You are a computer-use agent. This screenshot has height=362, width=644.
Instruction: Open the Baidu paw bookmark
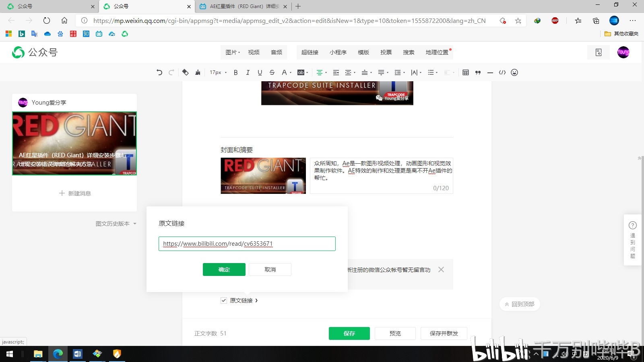(x=60, y=34)
